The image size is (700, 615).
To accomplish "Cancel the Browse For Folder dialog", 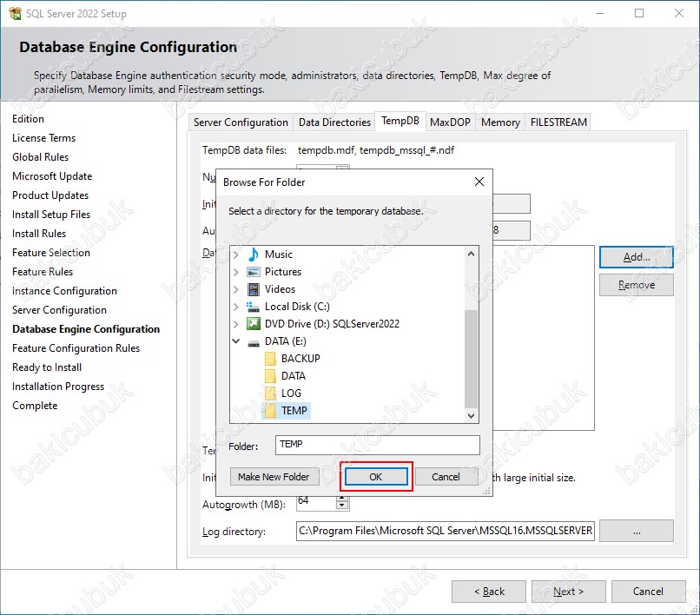I will tap(446, 477).
